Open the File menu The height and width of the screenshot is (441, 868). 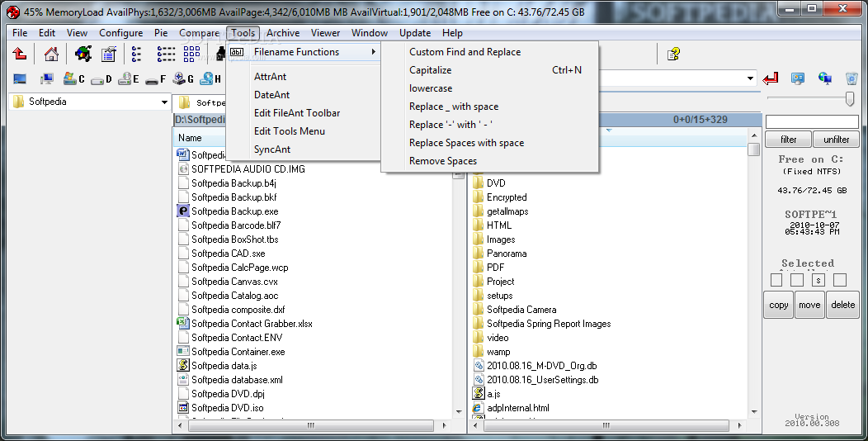[x=20, y=33]
